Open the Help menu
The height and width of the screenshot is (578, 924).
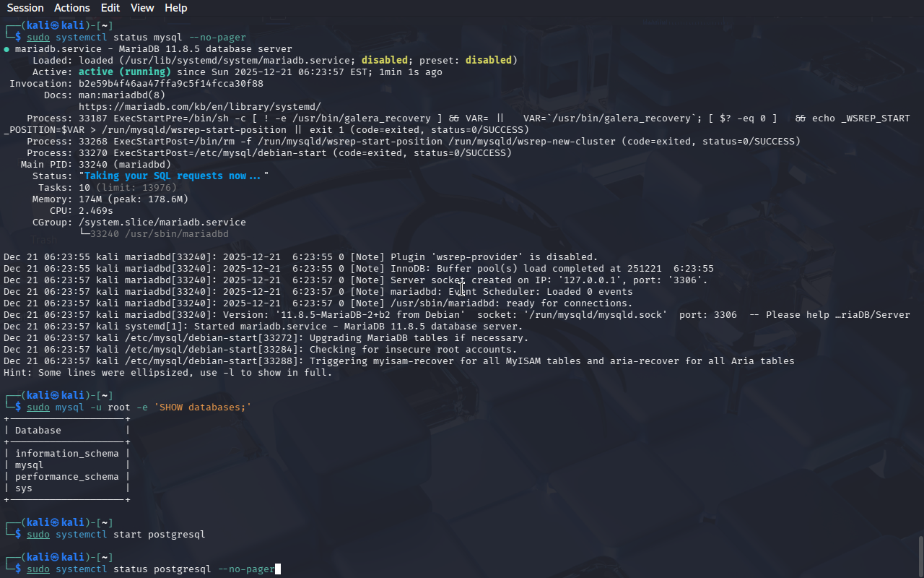pyautogui.click(x=175, y=8)
